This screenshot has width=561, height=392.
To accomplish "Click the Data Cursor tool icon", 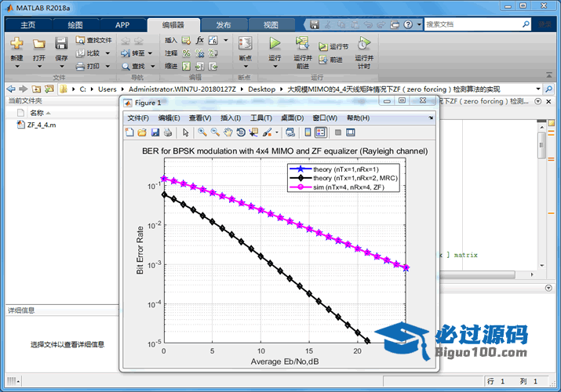I will pos(253,132).
